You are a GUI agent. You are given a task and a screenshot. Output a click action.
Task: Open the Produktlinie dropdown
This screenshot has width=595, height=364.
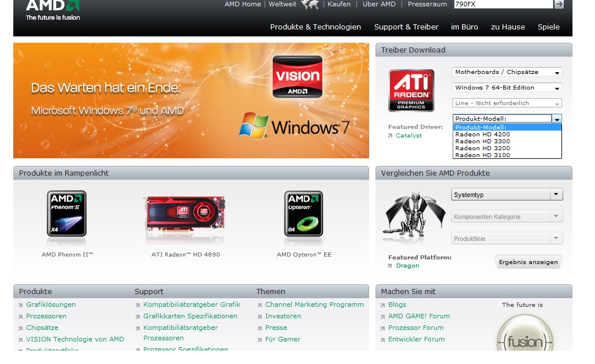[507, 239]
